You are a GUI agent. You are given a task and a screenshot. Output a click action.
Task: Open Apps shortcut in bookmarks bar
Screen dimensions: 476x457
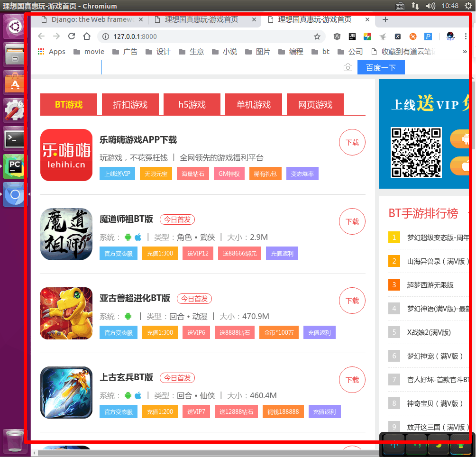click(x=51, y=52)
